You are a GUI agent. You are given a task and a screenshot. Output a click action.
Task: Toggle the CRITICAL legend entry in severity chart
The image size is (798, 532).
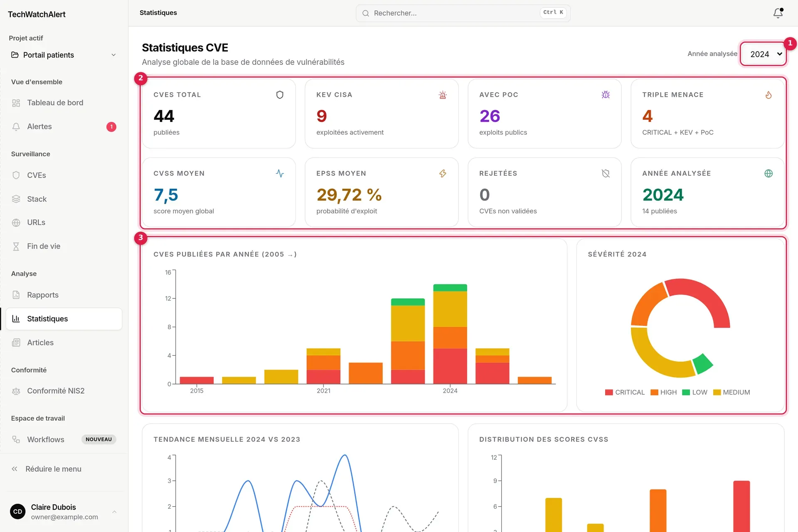click(x=625, y=392)
